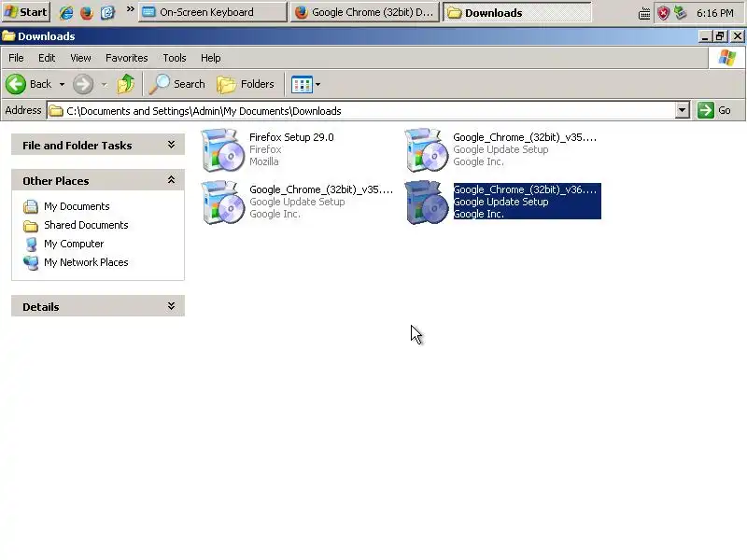
Task: Open My Computer link
Action: (74, 244)
